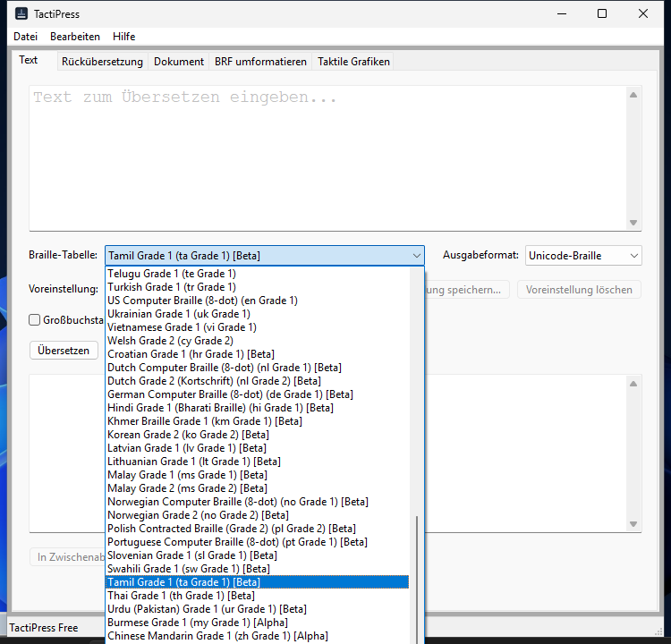Pick Portuguese Computer Braille (8-dot) [Beta]
The height and width of the screenshot is (644, 671).
(x=257, y=542)
